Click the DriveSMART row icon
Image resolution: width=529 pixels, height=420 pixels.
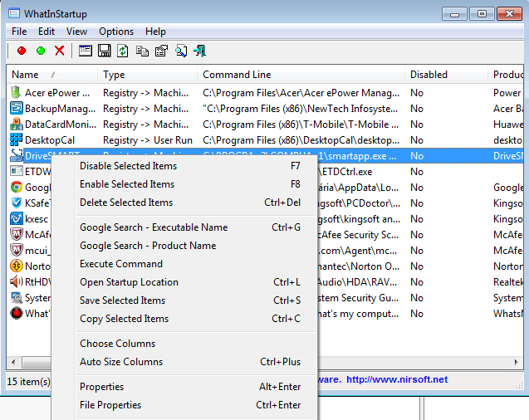(x=17, y=155)
